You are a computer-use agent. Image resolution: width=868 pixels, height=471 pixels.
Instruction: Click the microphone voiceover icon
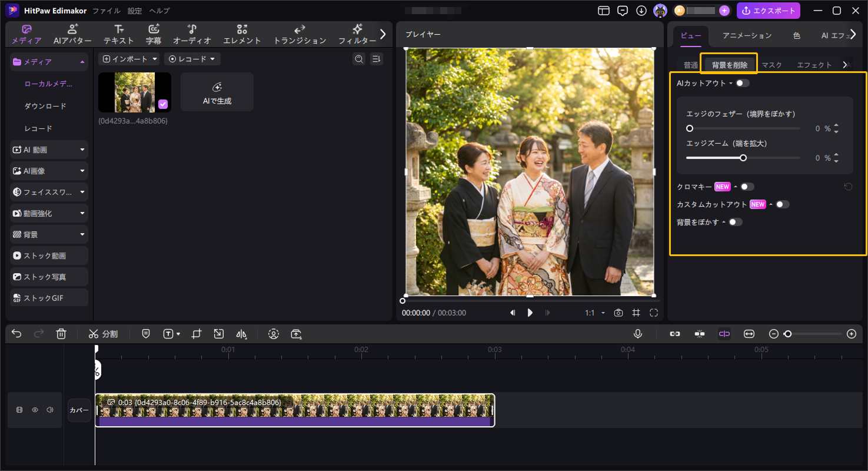click(637, 334)
